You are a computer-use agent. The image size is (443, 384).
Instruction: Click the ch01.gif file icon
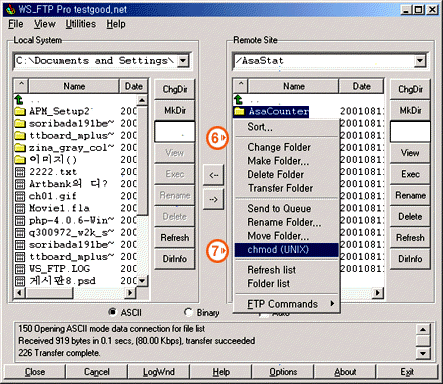tap(20, 196)
